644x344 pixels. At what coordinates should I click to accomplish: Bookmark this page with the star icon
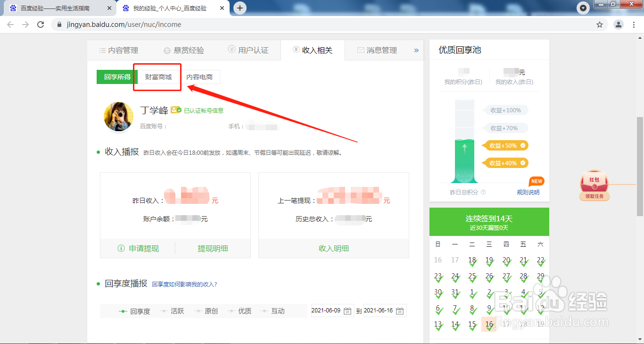coord(600,25)
